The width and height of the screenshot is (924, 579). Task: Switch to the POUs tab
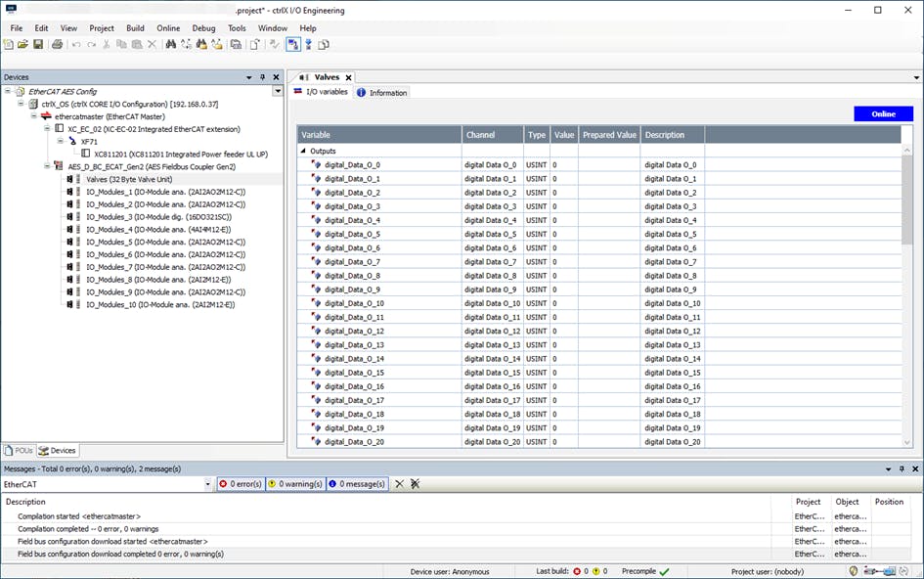point(19,451)
